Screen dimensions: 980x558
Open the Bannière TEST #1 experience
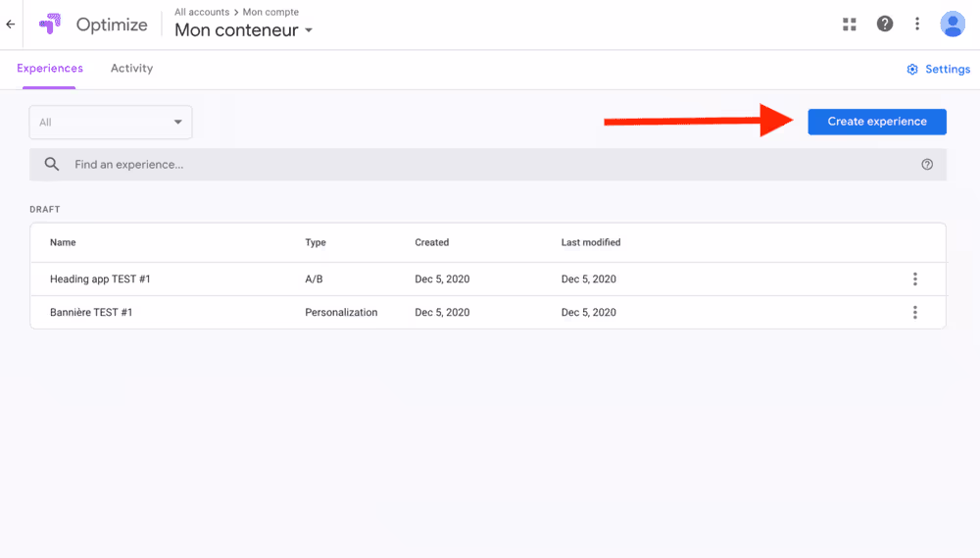[91, 312]
